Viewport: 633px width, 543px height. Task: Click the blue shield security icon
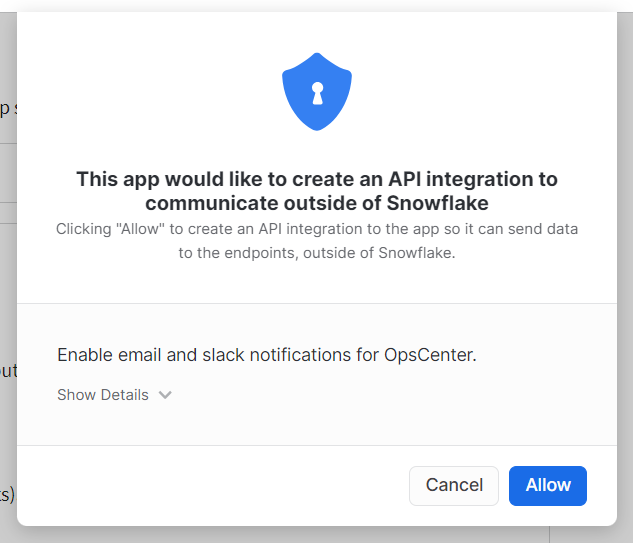pyautogui.click(x=317, y=92)
